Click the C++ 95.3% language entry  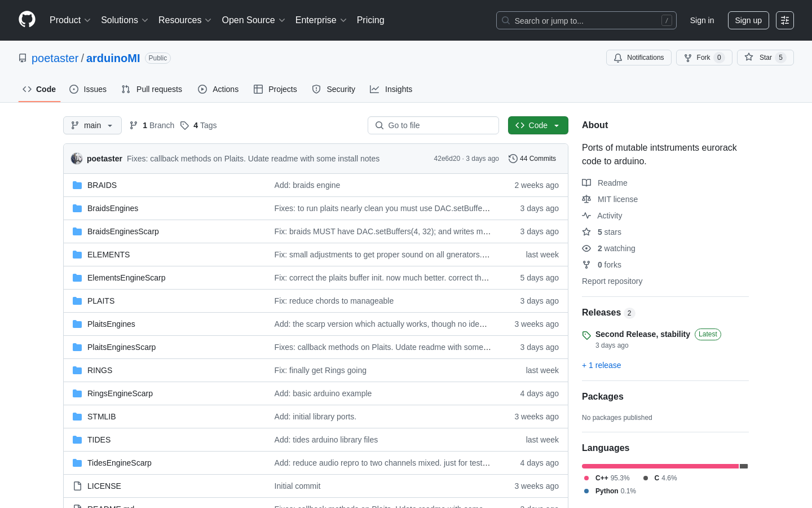(x=607, y=478)
